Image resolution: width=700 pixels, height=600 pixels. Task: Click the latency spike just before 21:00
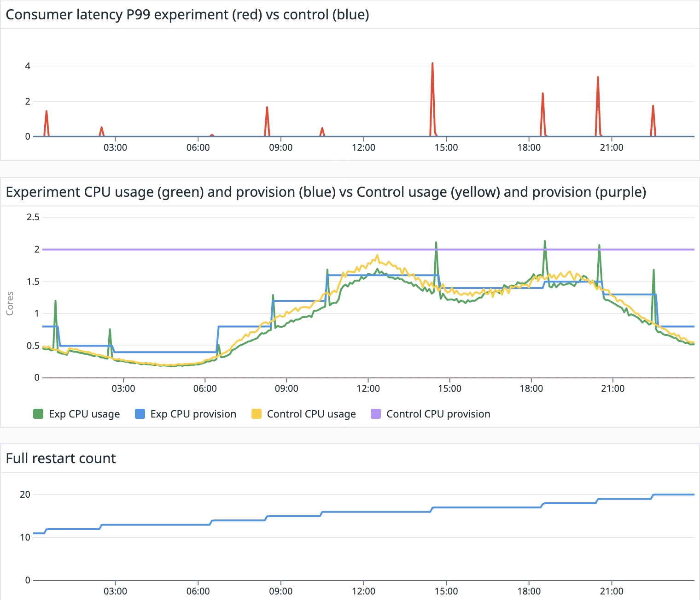click(598, 78)
